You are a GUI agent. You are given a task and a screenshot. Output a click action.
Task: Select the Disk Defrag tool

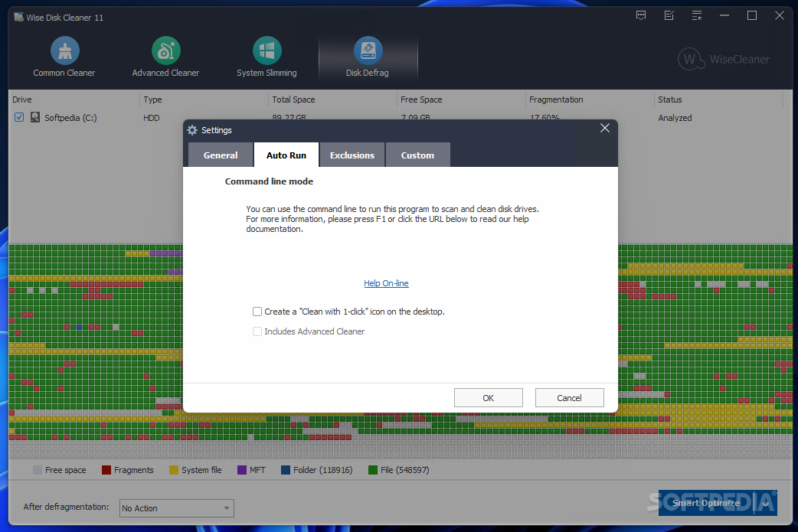pos(368,57)
